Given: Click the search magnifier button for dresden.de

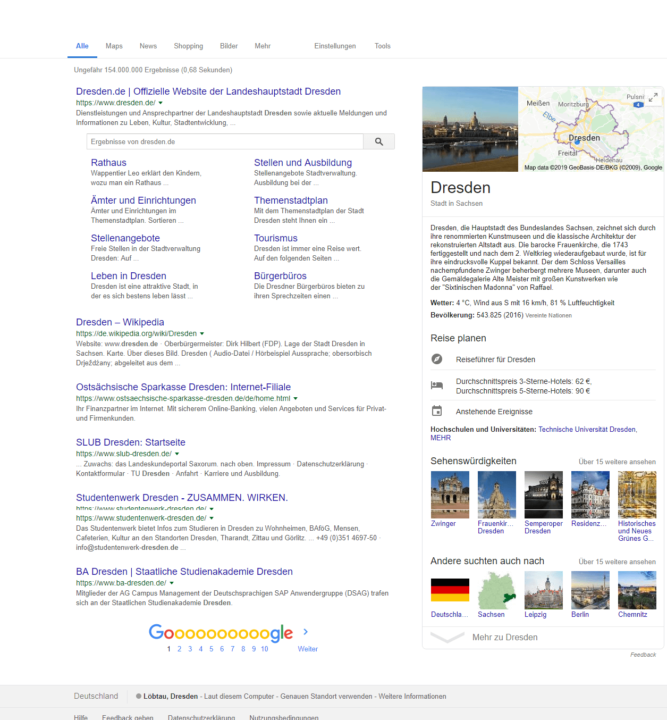Looking at the screenshot, I should coord(379,141).
